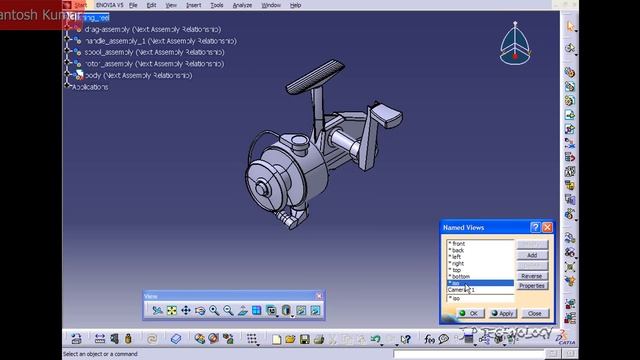The height and width of the screenshot is (360, 640).
Task: Open the File menu
Action: pos(133,5)
